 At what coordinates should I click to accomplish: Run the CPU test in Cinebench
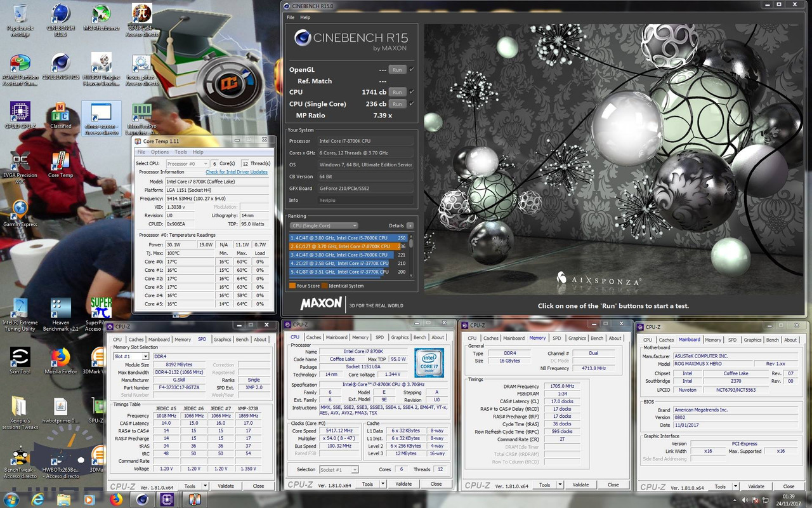click(x=397, y=92)
